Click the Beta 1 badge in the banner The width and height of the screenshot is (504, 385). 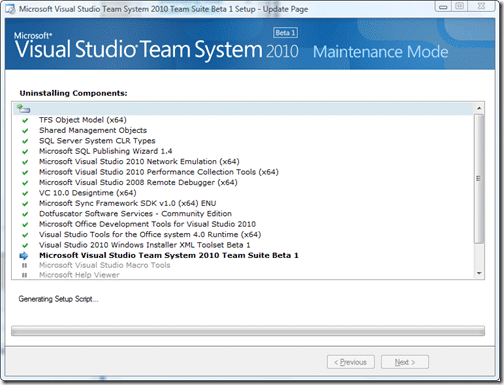point(285,33)
